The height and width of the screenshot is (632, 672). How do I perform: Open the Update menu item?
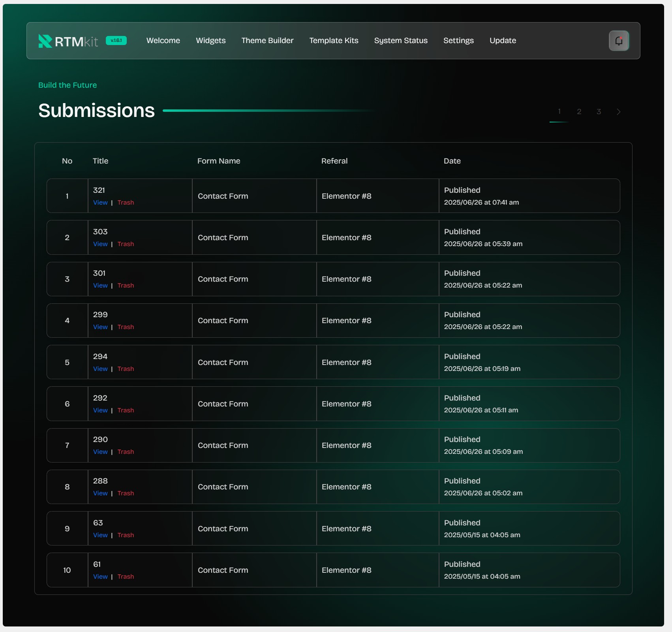tap(503, 41)
